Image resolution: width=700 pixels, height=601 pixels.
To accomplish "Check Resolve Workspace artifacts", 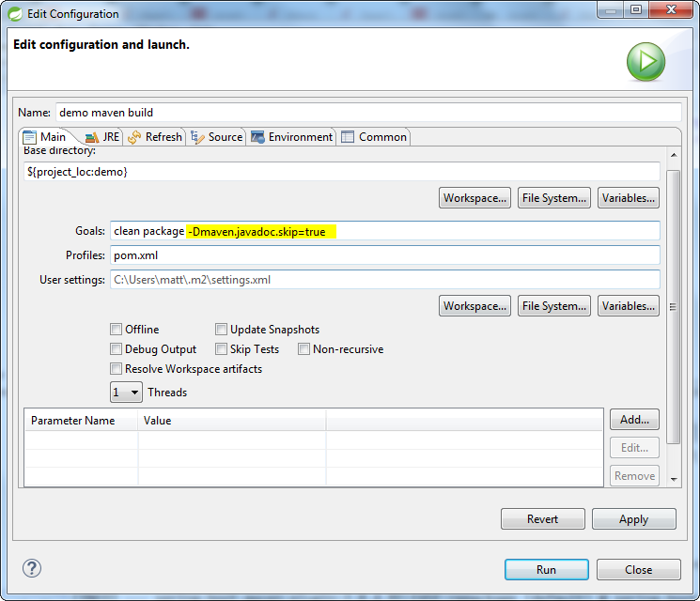I will coord(117,369).
